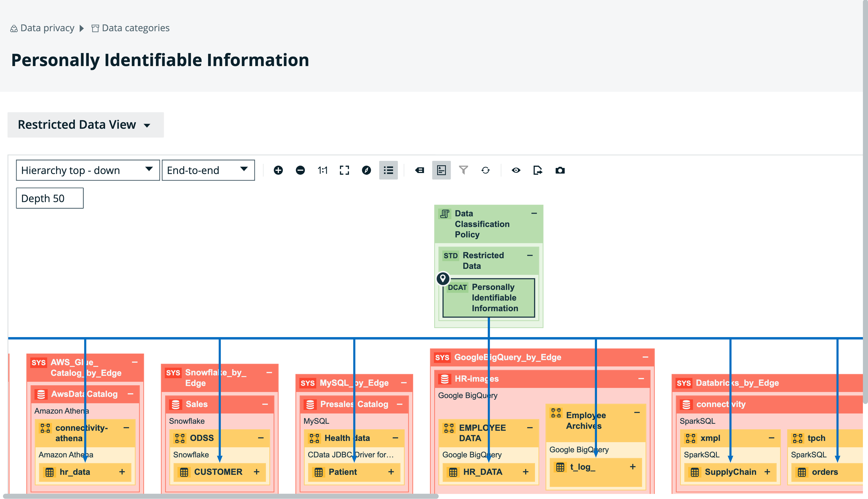
Task: Click the zoom out minus icon
Action: coord(300,170)
